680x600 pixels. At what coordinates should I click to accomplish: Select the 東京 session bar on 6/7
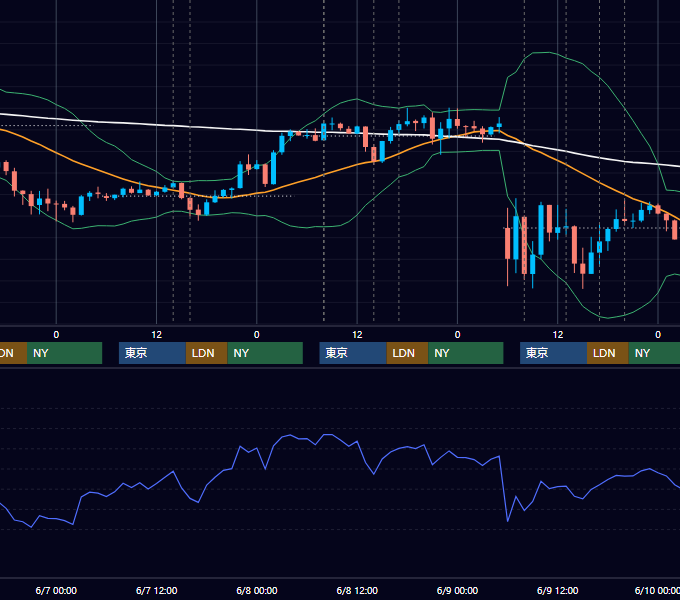tap(152, 353)
